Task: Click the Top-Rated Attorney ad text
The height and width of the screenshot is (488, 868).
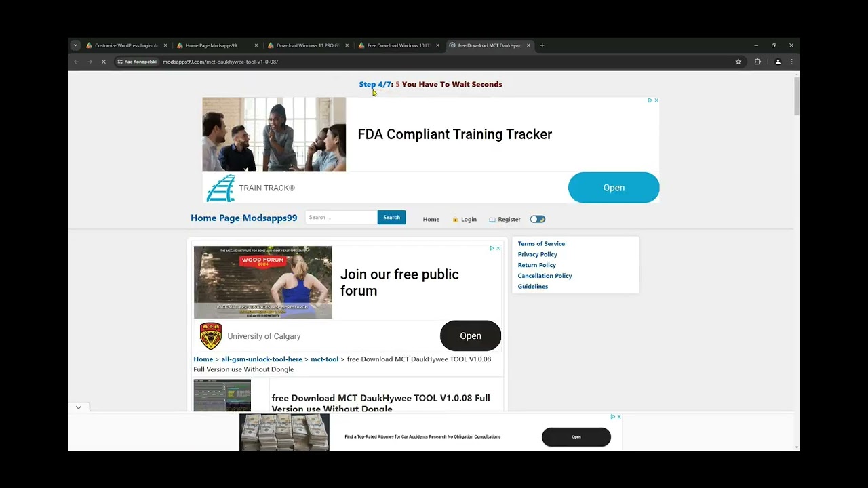Action: pos(422,436)
